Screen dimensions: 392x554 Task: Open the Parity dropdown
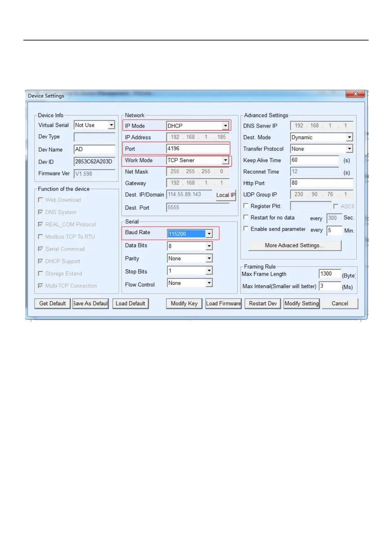209,258
